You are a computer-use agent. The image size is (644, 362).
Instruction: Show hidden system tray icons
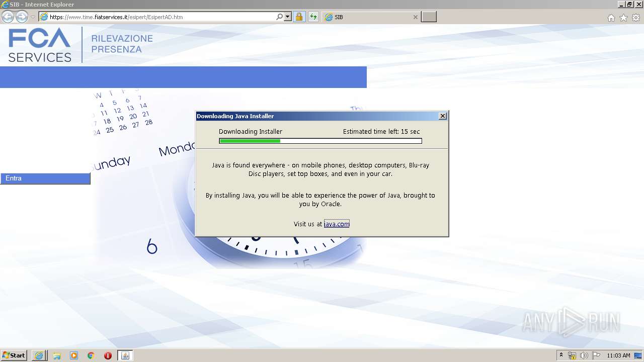coord(561,355)
